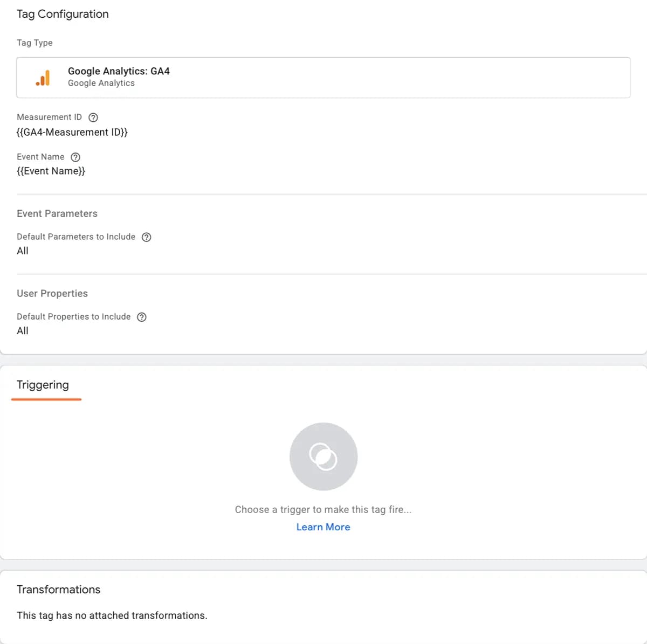The image size is (647, 644).
Task: Click 'Choose a trigger to make this tag fire' text
Action: coord(323,509)
